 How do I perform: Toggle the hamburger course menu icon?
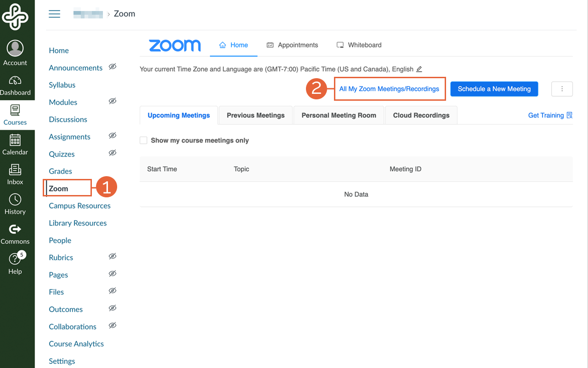(55, 14)
